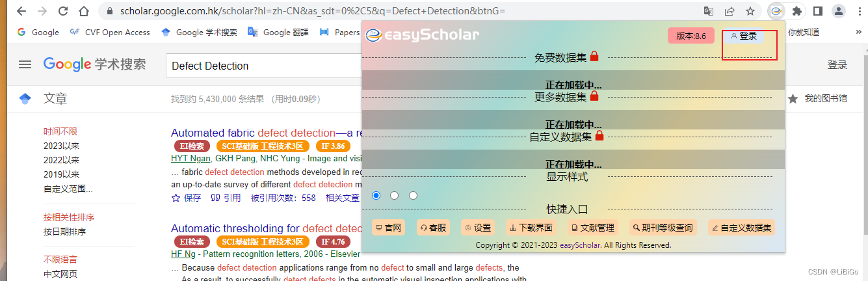Open the 下载界面 quick link
Viewport: 868px width, 281px height.
532,228
